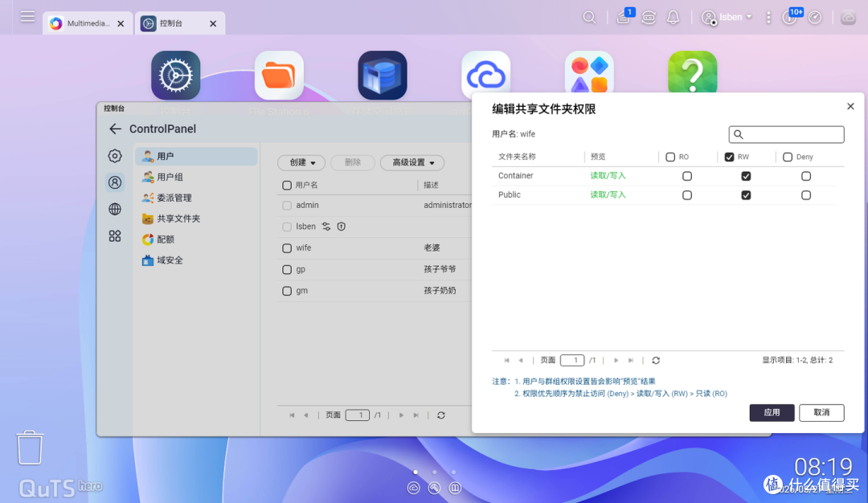The width and height of the screenshot is (868, 503).
Task: Open the Isben account dropdown
Action: coord(727,18)
